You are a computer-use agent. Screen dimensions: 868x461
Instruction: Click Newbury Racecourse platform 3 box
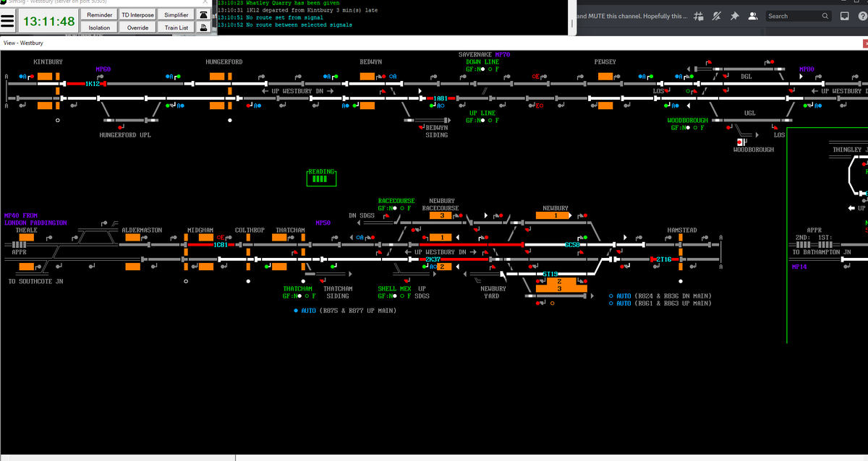pos(441,215)
